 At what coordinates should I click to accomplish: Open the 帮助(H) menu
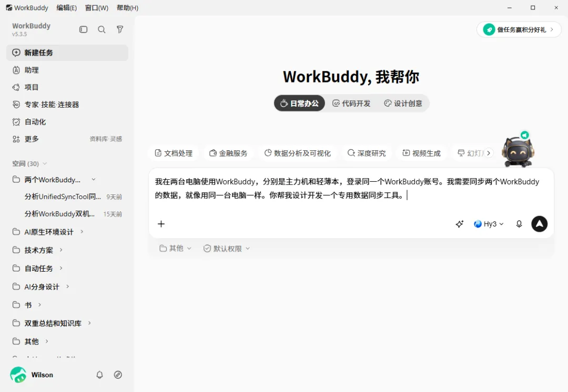pos(127,7)
